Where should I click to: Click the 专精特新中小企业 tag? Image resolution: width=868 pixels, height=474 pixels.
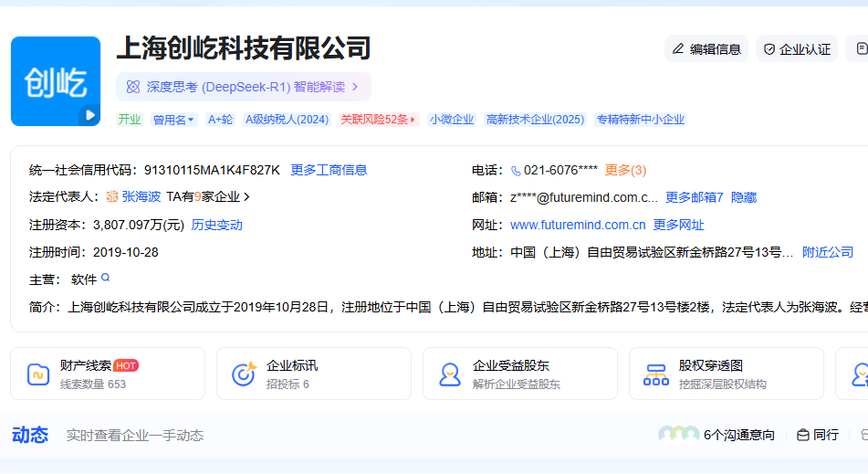click(641, 120)
